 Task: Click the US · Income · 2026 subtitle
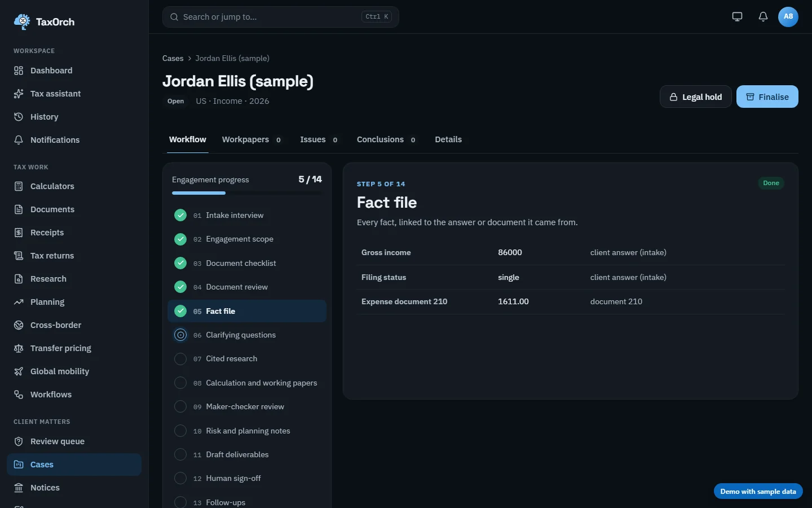tap(232, 101)
